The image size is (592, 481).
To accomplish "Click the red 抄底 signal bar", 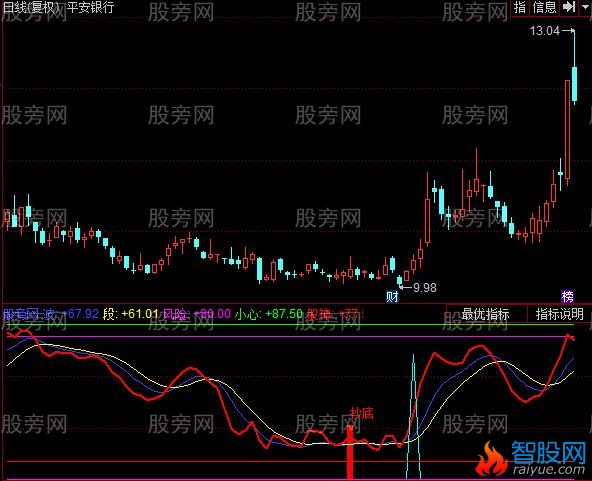I will pyautogui.click(x=350, y=453).
